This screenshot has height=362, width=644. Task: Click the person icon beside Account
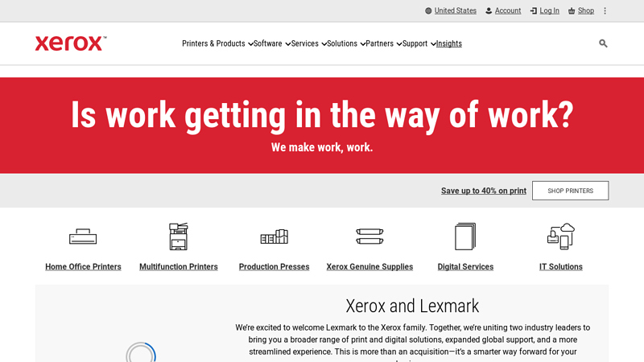coord(489,10)
